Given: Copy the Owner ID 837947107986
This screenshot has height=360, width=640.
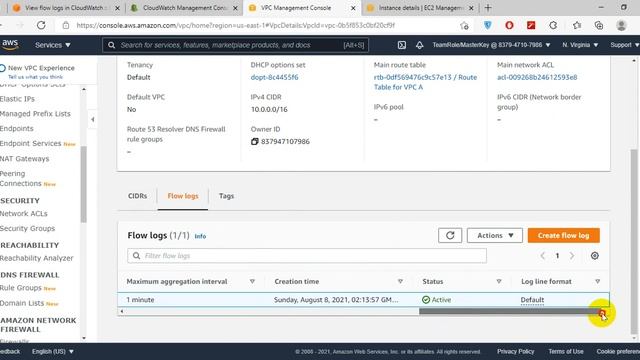Looking at the screenshot, I should 255,141.
